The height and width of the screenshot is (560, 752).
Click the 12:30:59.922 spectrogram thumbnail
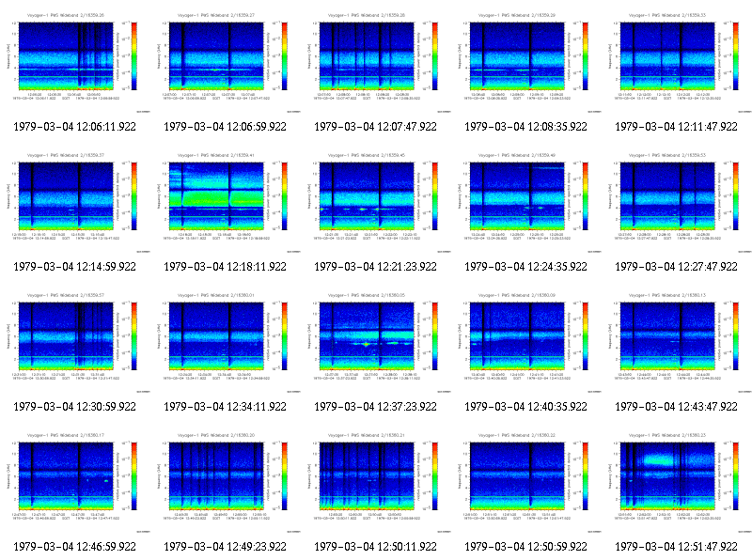pos(75,343)
